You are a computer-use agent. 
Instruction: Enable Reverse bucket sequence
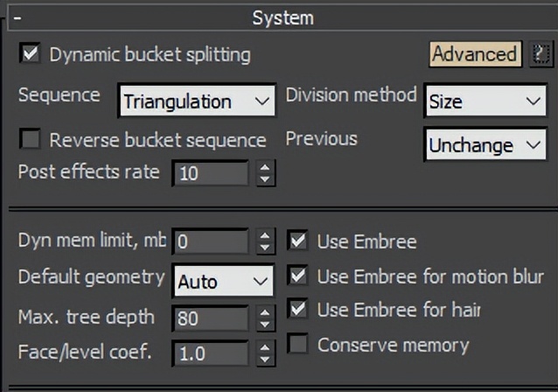click(31, 140)
